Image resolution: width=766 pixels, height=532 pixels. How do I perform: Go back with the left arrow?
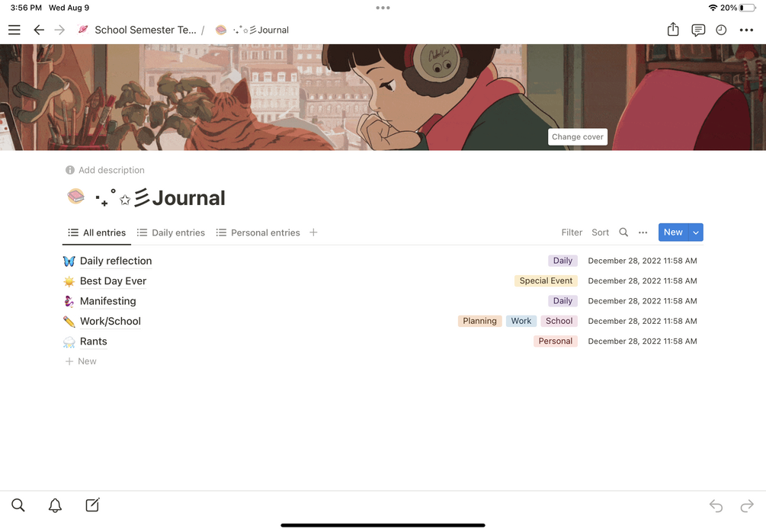tap(39, 30)
